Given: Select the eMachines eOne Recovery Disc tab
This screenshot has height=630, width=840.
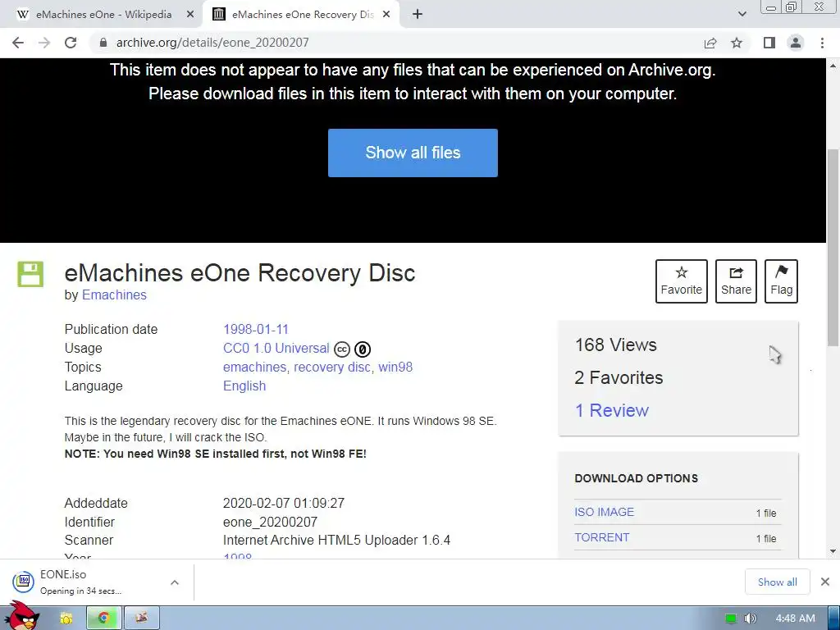Looking at the screenshot, I should click(x=301, y=15).
